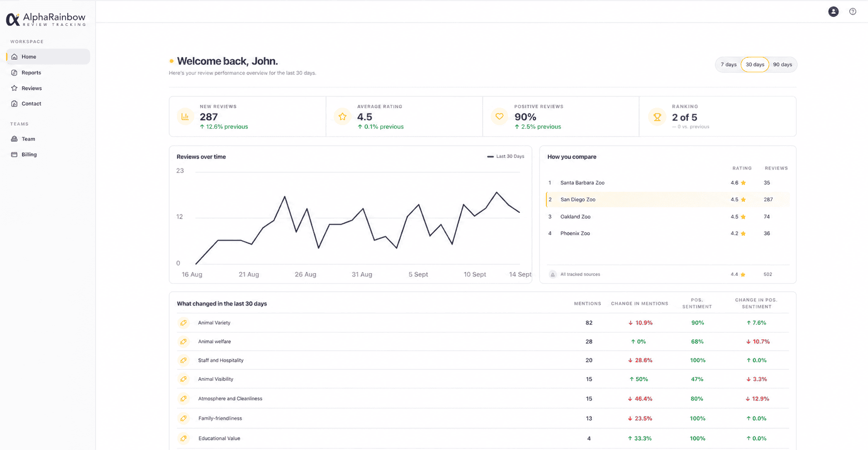
Task: Click the All tracked sources icon
Action: (552, 275)
